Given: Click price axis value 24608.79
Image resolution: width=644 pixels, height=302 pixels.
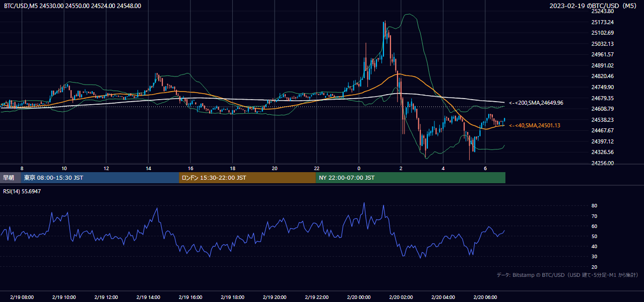Looking at the screenshot, I should coord(603,109).
